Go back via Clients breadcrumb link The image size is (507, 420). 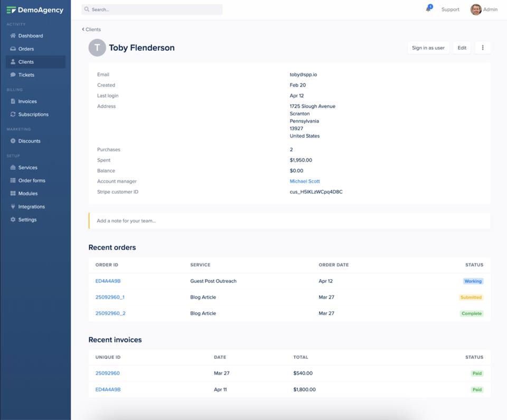tap(91, 29)
